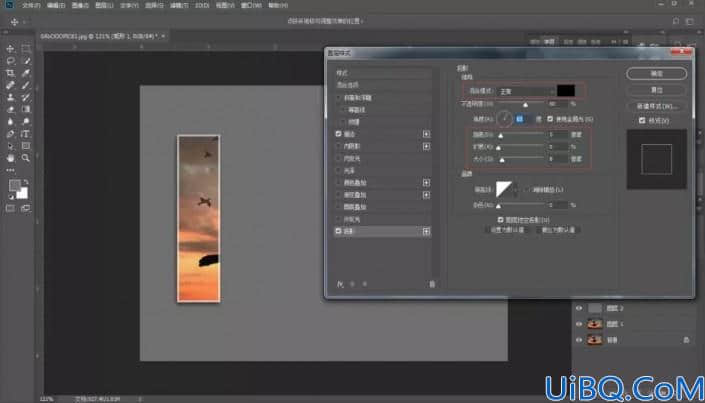Screen dimensions: 705x403
Task: Toggle the Color Overlay effect checkbox
Action: tap(338, 183)
